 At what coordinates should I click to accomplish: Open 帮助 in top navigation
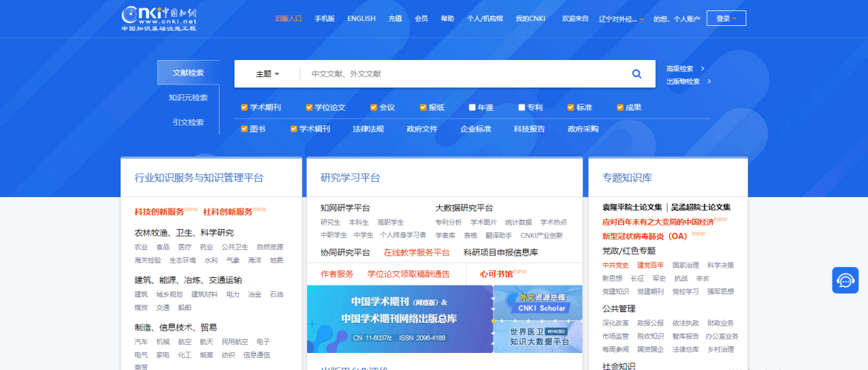pyautogui.click(x=447, y=19)
